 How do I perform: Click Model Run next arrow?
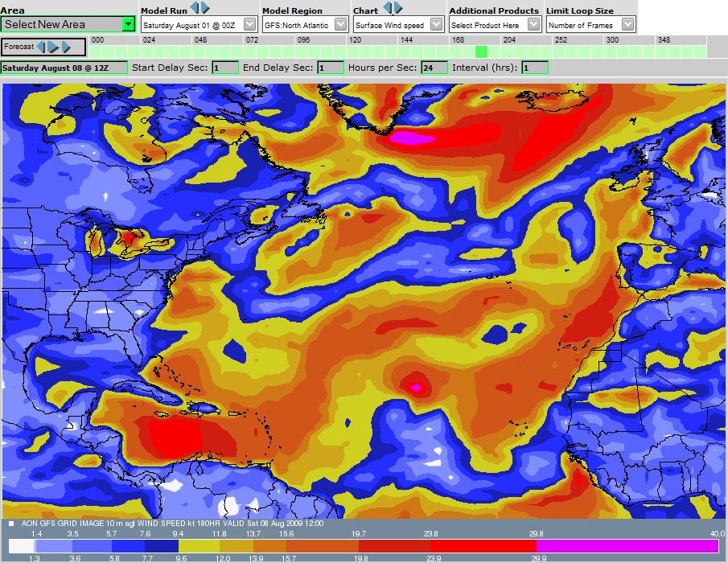tap(205, 9)
